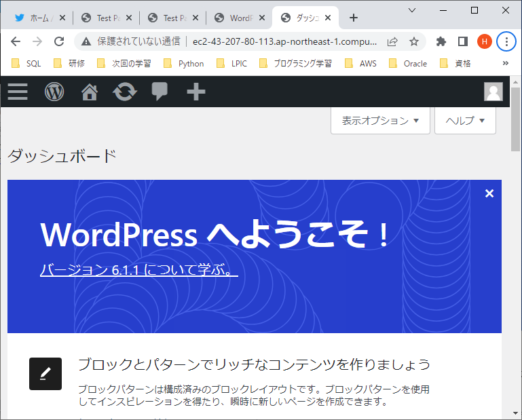This screenshot has height=420, width=522.
Task: Click the black pencil edit icon
Action: (45, 374)
